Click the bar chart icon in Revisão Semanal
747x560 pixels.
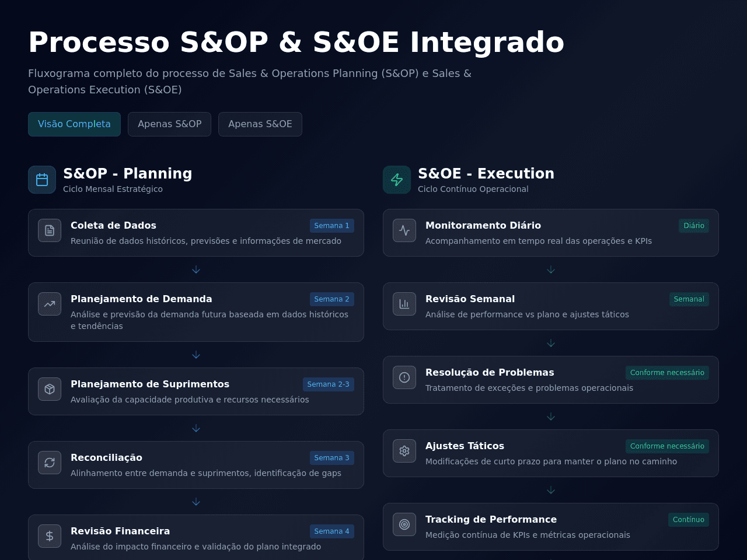404,304
